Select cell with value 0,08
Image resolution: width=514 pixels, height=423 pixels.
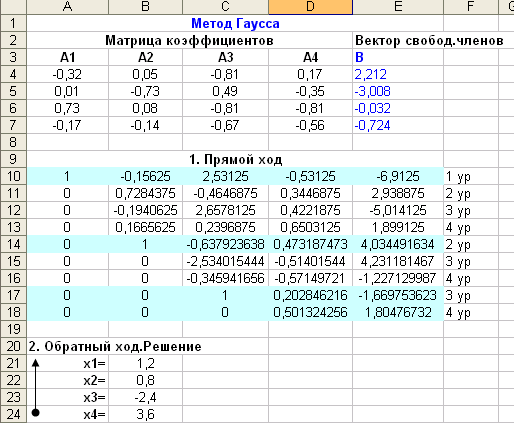145,108
